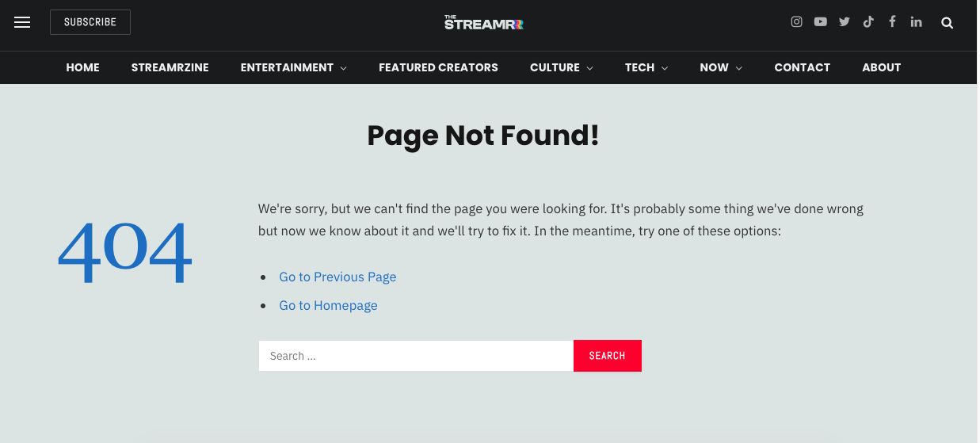The image size is (980, 443).
Task: Click The Streamr logo
Action: tap(483, 23)
